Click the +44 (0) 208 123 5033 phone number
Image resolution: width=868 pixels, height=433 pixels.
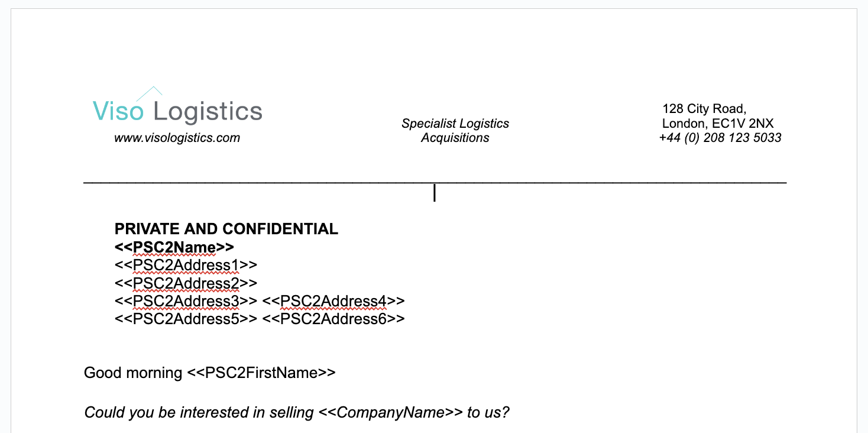(720, 138)
